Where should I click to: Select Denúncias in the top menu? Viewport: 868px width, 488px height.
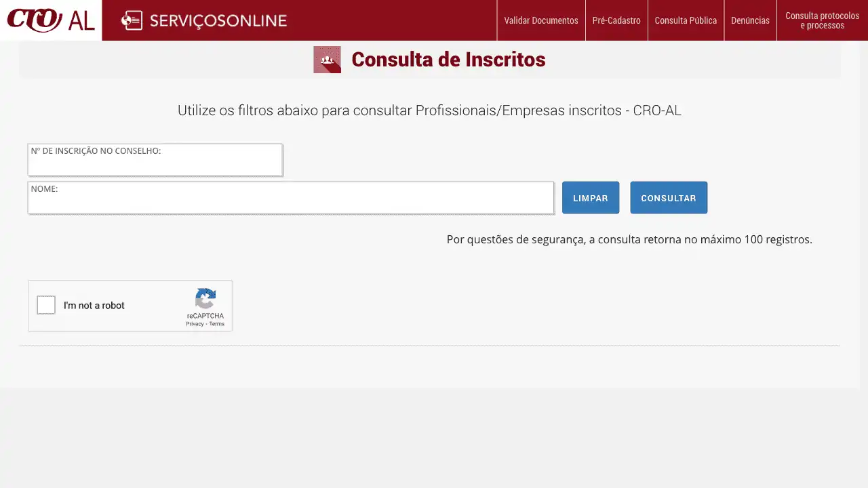[750, 20]
